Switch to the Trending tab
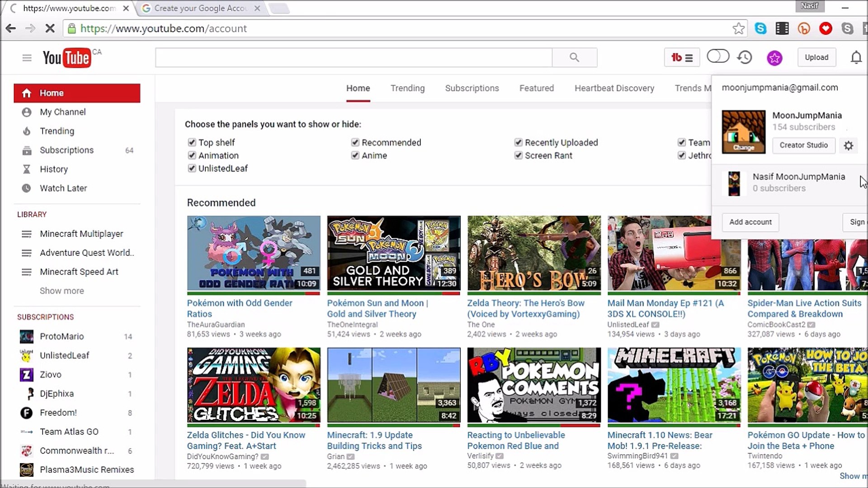The image size is (868, 488). pyautogui.click(x=407, y=88)
